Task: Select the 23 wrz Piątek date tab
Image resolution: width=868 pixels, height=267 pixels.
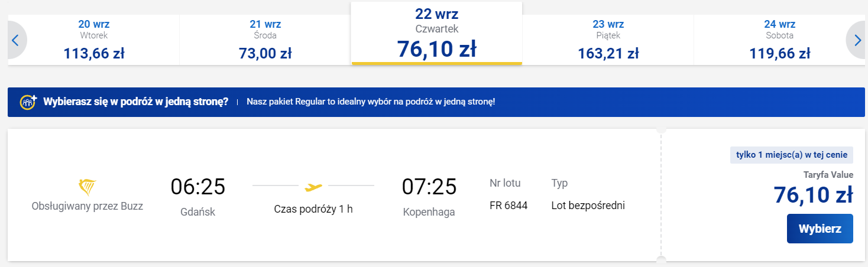Action: pos(608,40)
